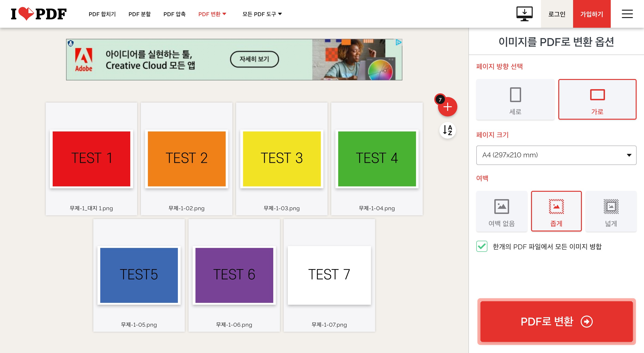Click the A-Z sort order icon

coord(447,130)
